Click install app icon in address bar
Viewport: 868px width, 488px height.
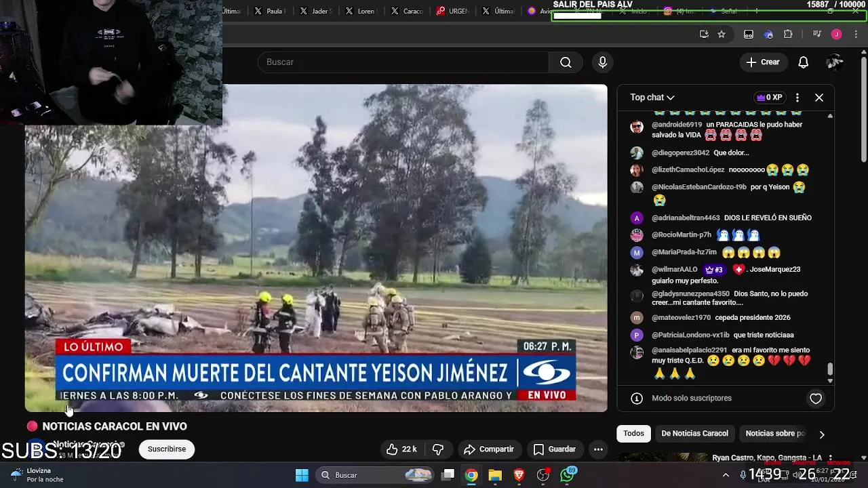[x=704, y=34]
